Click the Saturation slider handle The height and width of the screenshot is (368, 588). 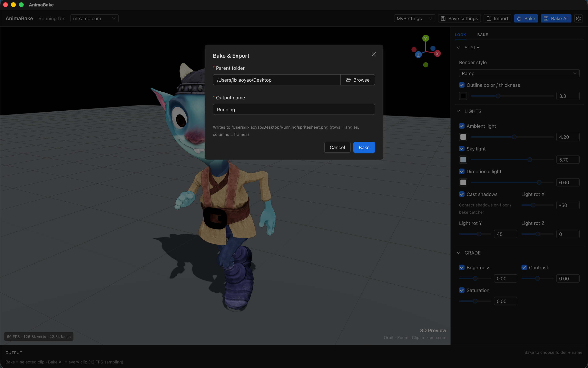475,301
